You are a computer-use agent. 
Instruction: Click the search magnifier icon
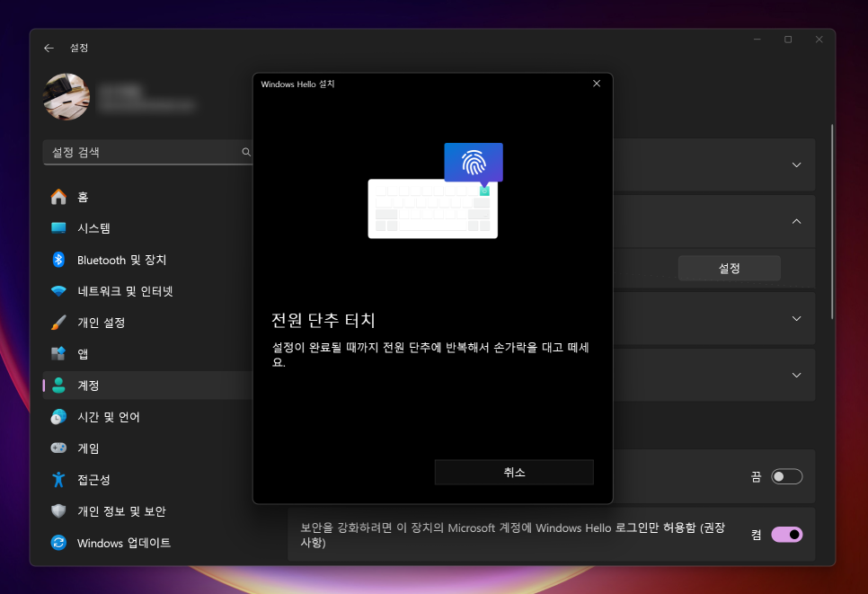pos(246,152)
